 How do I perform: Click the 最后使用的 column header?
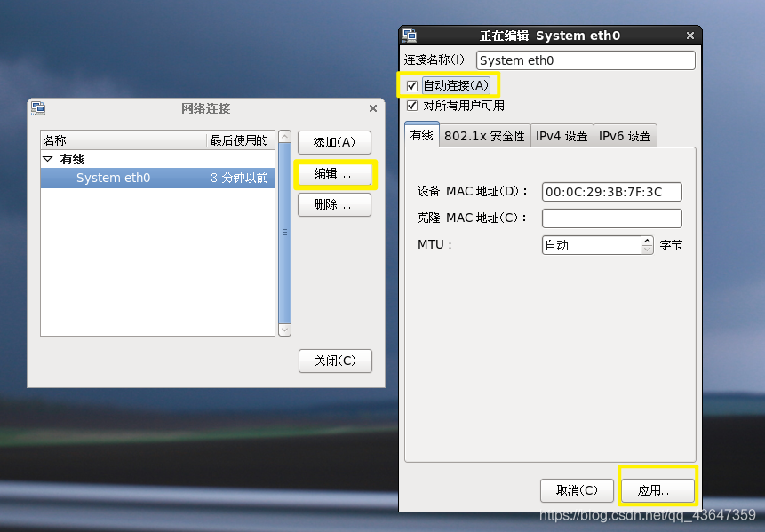tap(241, 140)
